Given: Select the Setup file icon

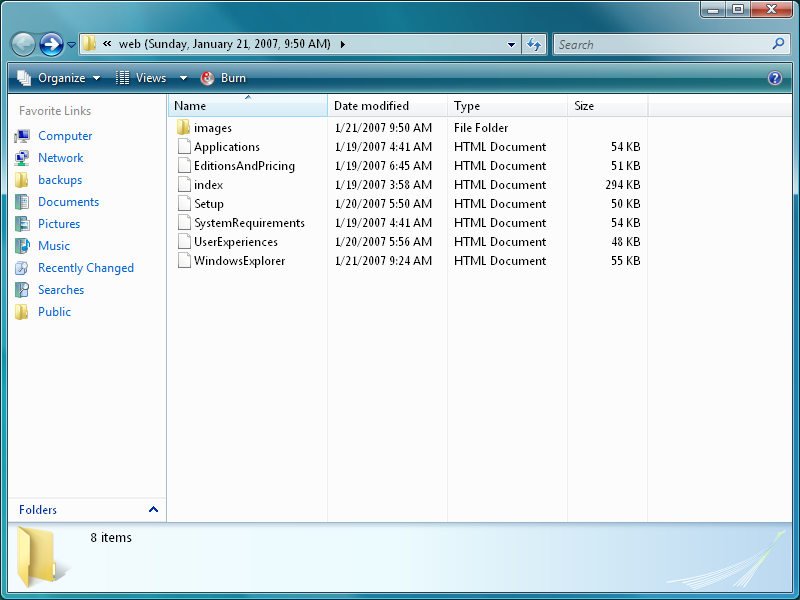Looking at the screenshot, I should coord(184,204).
